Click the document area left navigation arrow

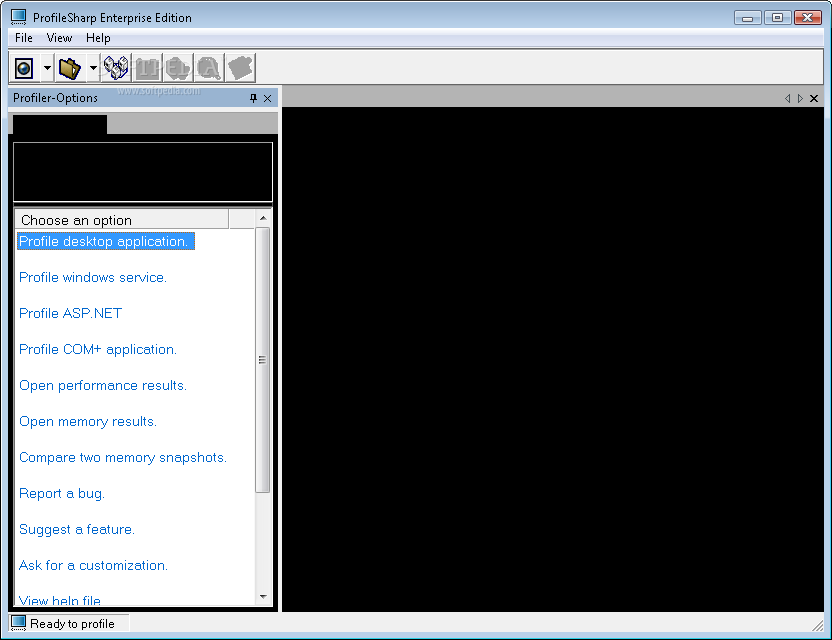click(x=787, y=98)
